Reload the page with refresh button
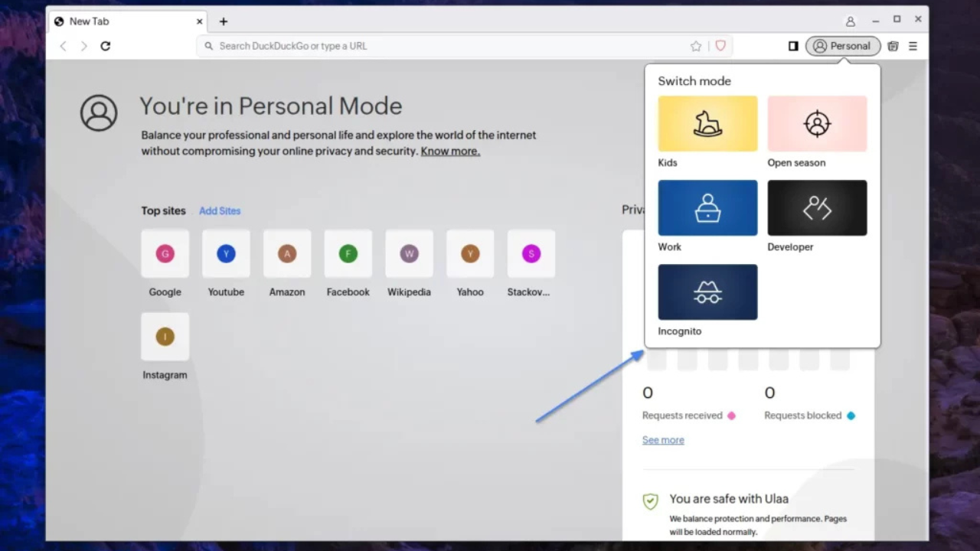This screenshot has height=551, width=980. 106,46
